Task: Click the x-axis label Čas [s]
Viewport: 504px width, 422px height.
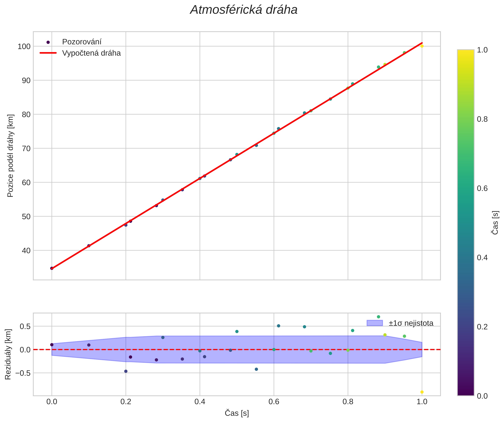Action: coord(237,413)
